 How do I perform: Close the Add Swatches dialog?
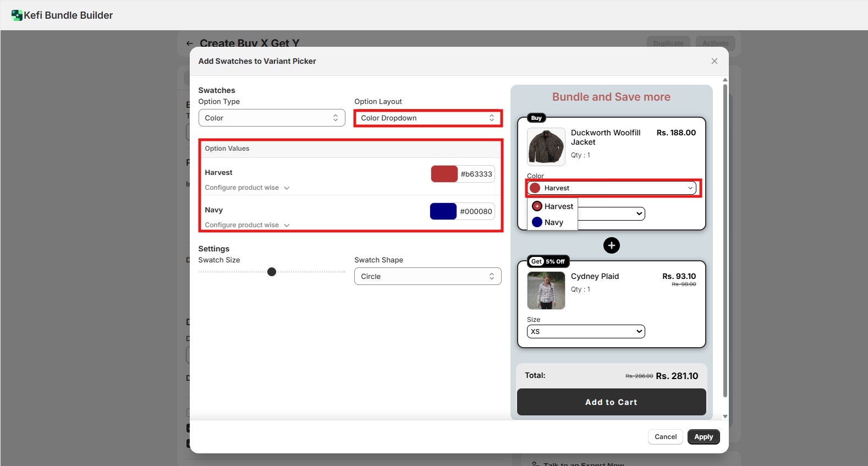[x=714, y=61]
